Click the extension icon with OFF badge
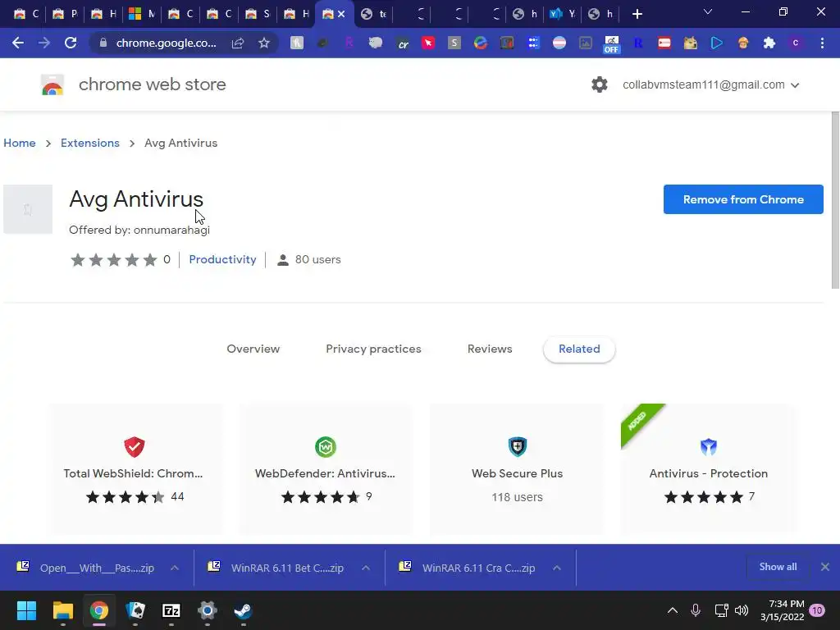This screenshot has width=840, height=630. 611,44
